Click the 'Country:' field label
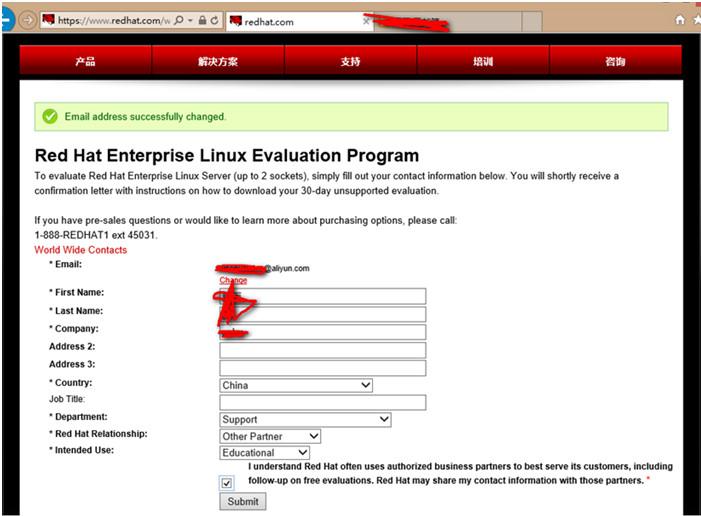The image size is (701, 516). 71,383
